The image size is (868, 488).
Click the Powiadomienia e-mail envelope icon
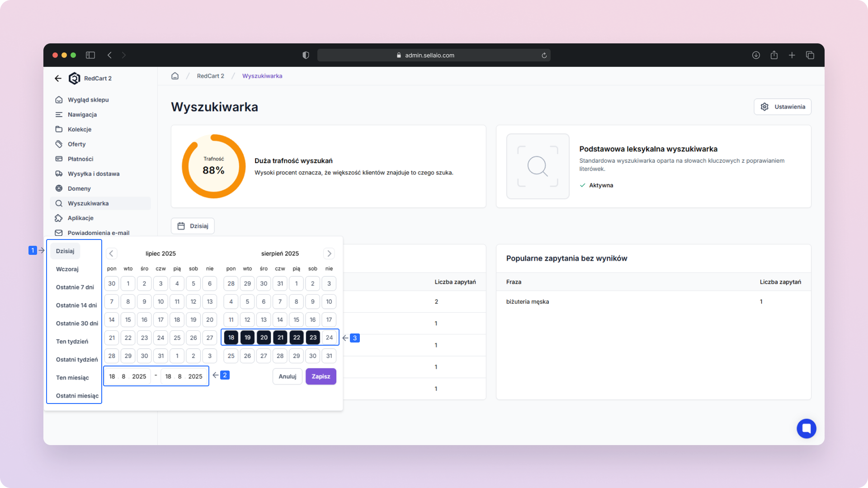point(59,233)
